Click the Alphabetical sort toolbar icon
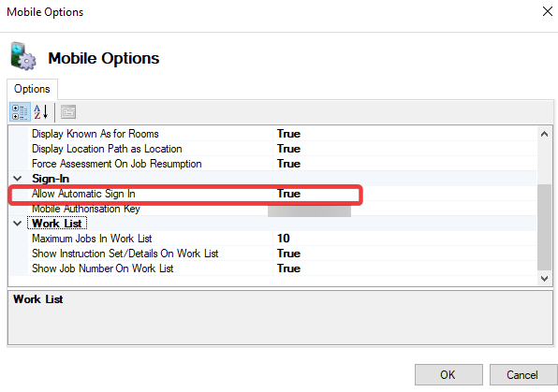This screenshot has height=392, width=558. pyautogui.click(x=41, y=112)
